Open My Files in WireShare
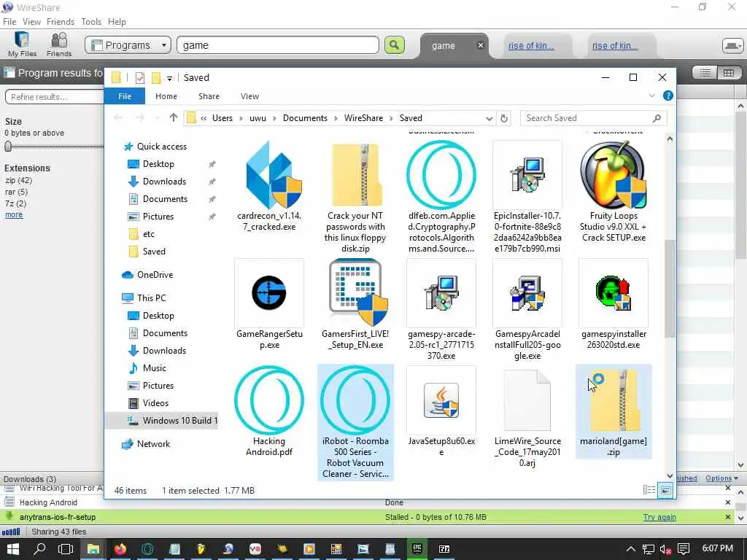The width and height of the screenshot is (747, 560). 22,44
